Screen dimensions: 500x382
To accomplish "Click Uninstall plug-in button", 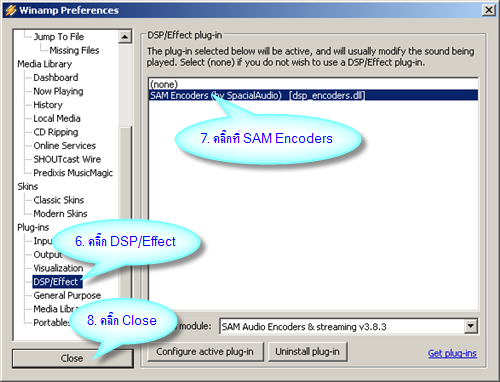I will pos(307,352).
